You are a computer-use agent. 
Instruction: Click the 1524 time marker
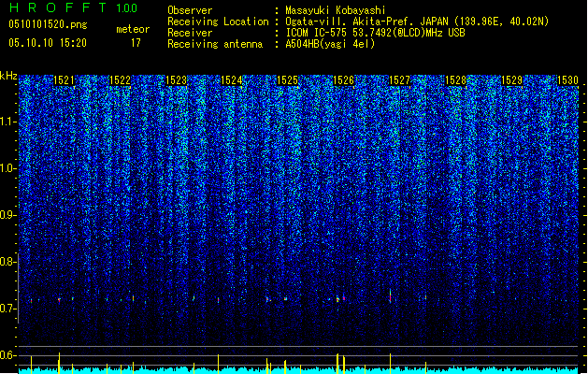coord(232,80)
